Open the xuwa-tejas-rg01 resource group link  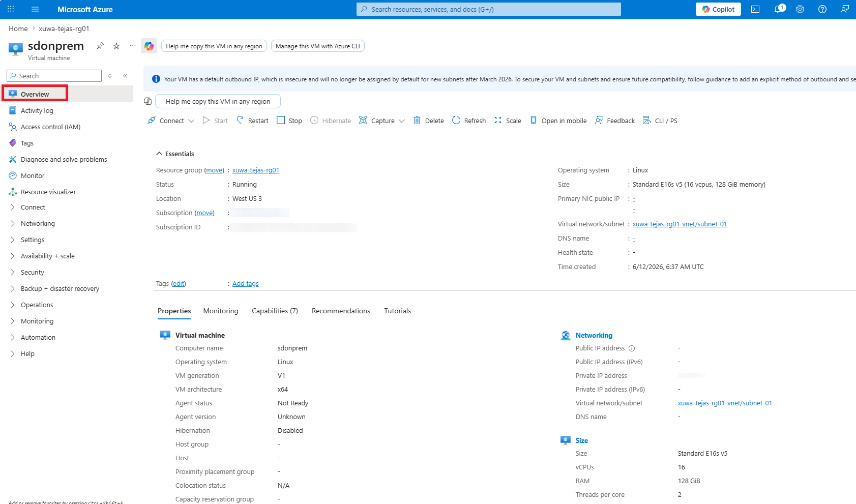pos(256,170)
